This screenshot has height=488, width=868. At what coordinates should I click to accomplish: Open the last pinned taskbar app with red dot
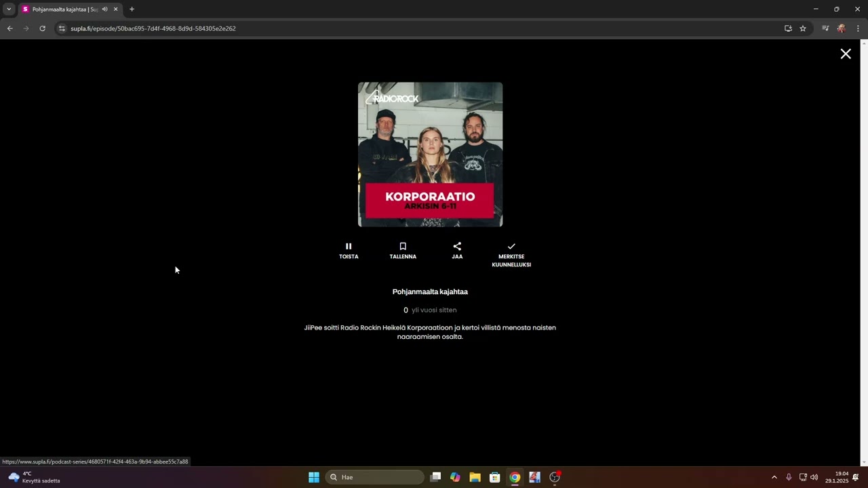click(x=555, y=477)
